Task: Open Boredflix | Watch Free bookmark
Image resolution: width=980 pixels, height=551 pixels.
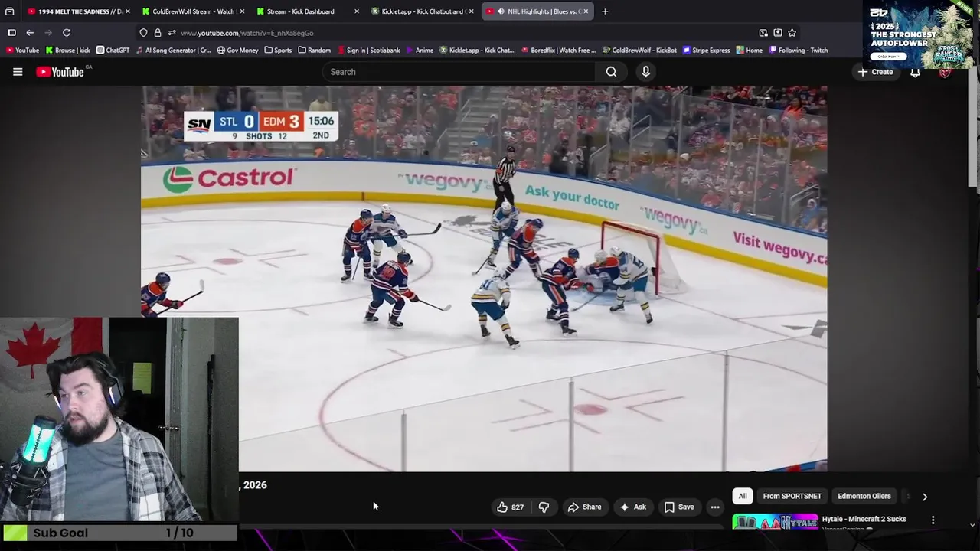Action: point(559,51)
